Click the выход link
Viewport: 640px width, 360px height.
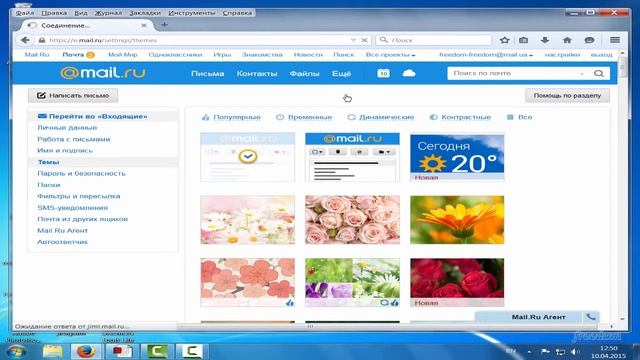(601, 55)
